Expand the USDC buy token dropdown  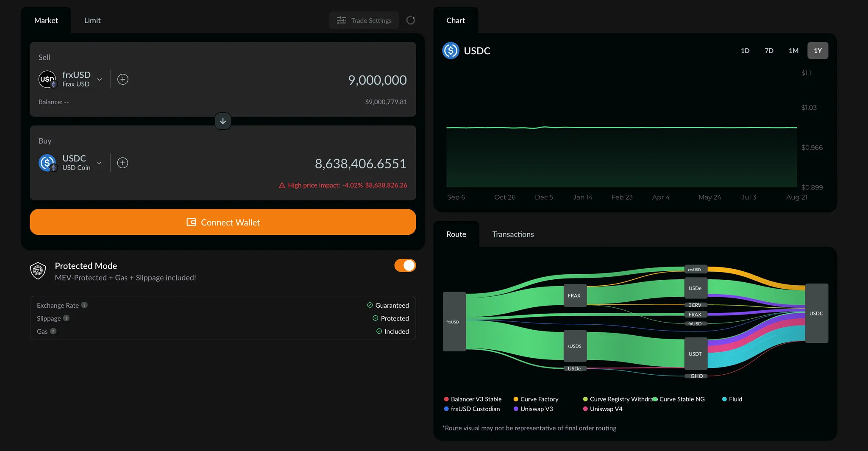tap(99, 163)
